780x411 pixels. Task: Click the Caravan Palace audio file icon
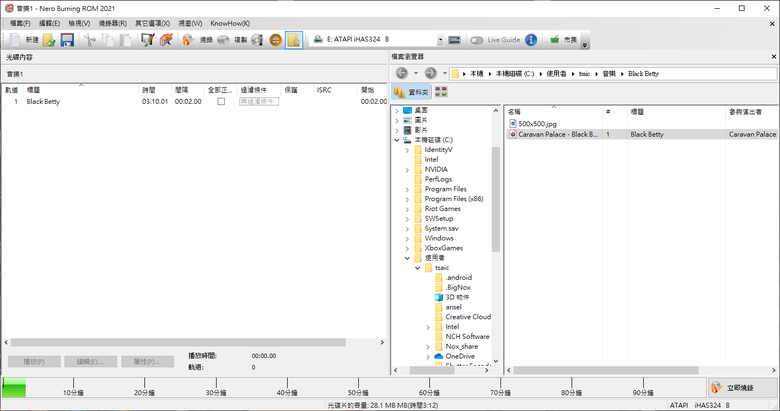[513, 134]
